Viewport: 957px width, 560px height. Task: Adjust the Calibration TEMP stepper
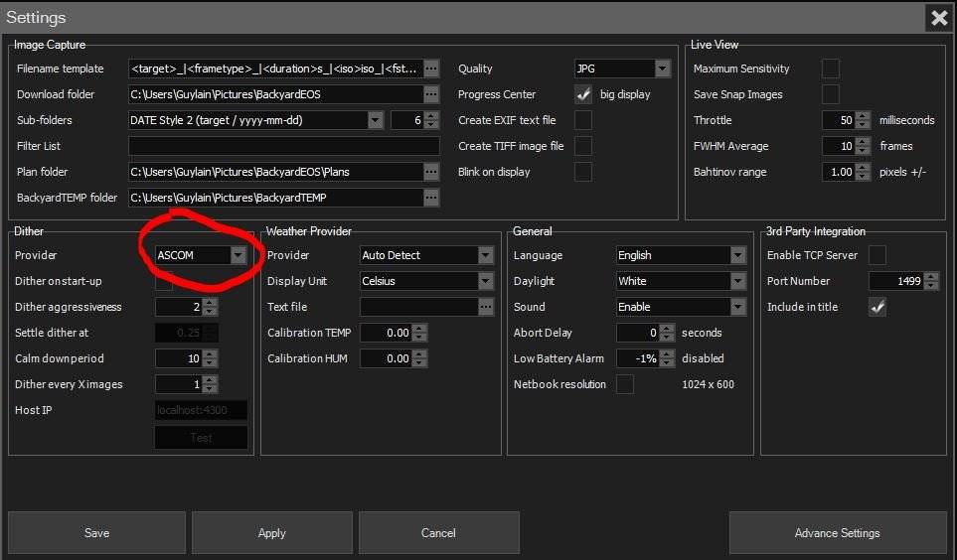click(x=418, y=333)
